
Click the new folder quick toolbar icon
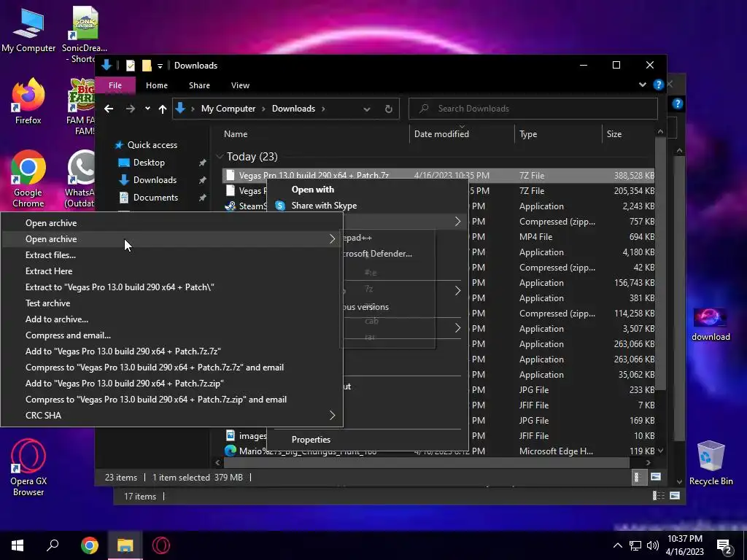pyautogui.click(x=147, y=65)
